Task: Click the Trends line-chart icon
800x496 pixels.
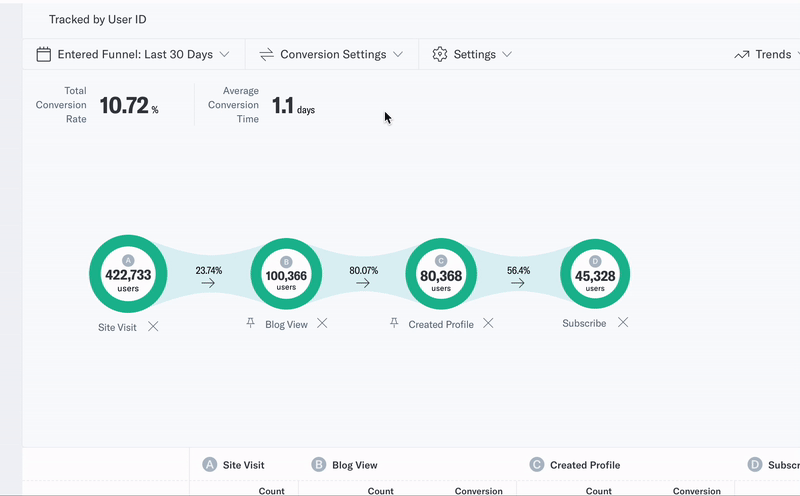Action: pyautogui.click(x=741, y=55)
